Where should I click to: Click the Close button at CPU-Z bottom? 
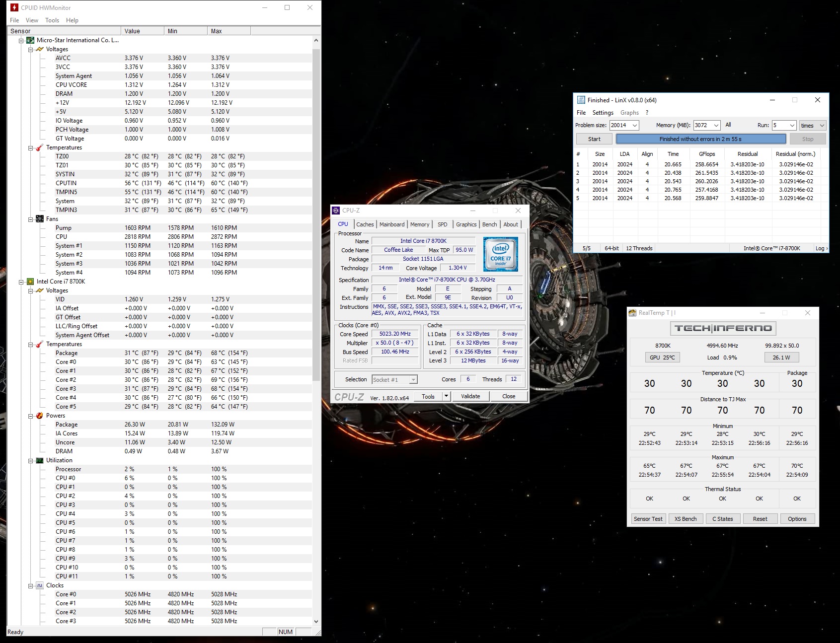point(509,396)
